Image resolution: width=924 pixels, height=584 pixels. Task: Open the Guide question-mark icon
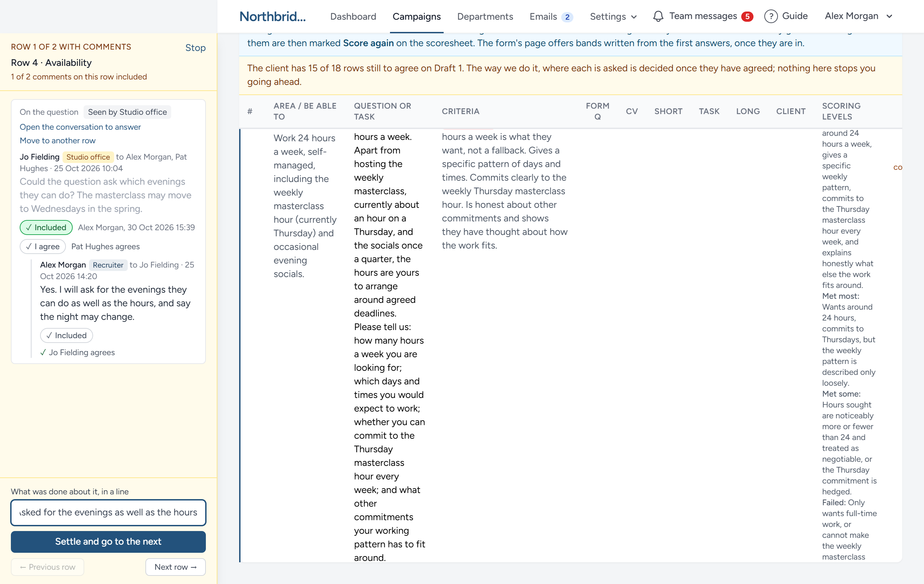click(770, 17)
